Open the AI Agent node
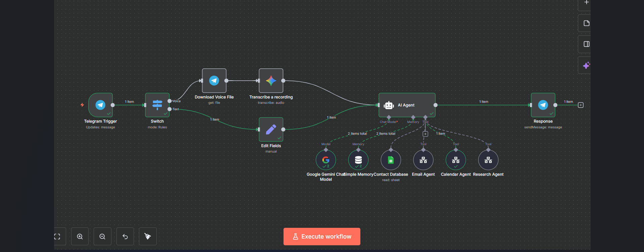Viewport: 644px width, 252px height. point(407,105)
